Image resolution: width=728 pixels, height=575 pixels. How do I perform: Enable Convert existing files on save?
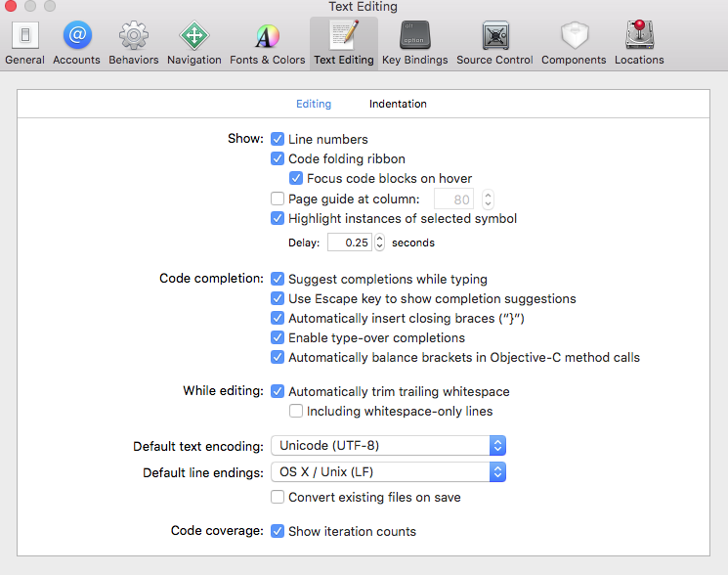(278, 497)
